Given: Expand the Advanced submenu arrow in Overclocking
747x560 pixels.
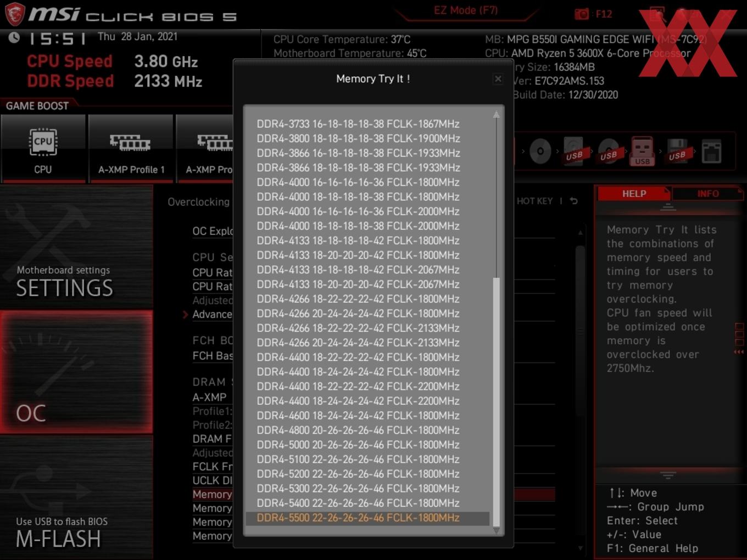Looking at the screenshot, I should click(185, 315).
